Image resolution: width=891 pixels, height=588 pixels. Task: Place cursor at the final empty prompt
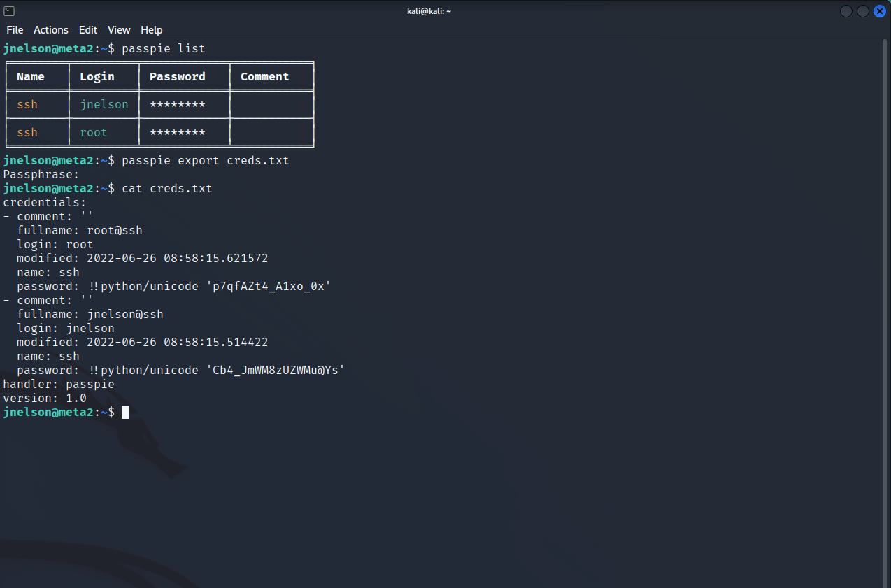point(125,412)
